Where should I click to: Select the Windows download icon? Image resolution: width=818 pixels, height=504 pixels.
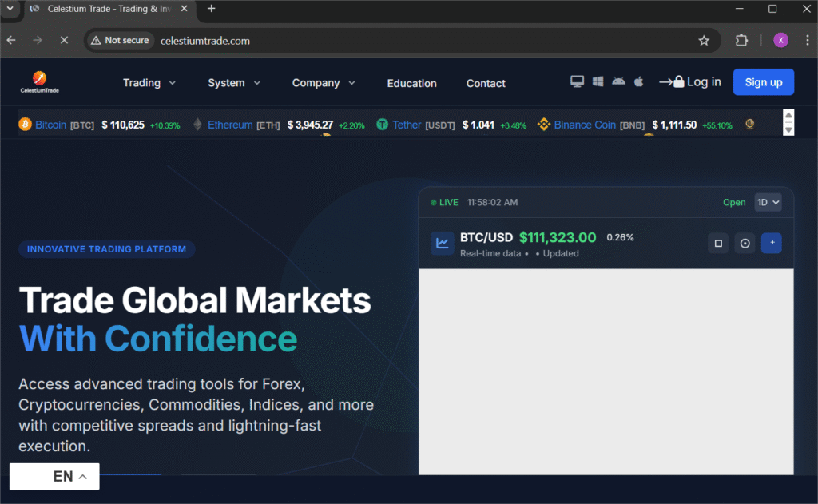(x=598, y=81)
